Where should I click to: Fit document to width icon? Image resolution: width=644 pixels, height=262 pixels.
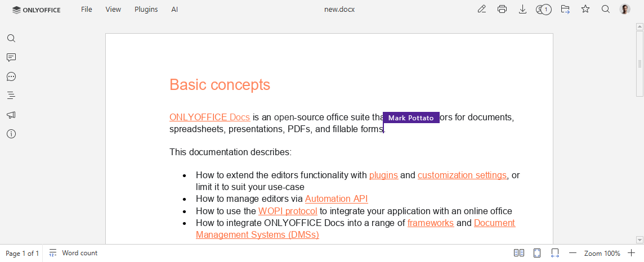(x=555, y=253)
